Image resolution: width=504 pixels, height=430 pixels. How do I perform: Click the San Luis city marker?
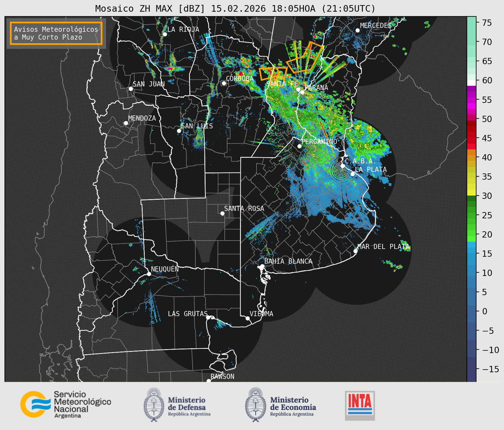179,131
